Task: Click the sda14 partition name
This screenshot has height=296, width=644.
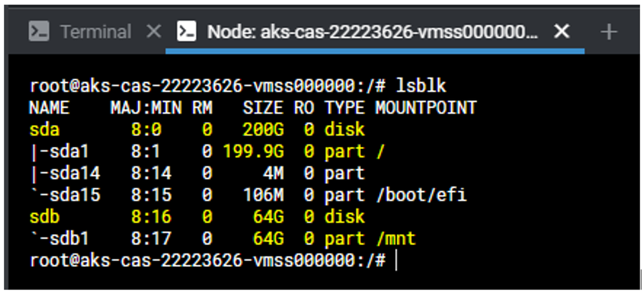Action: pyautogui.click(x=64, y=173)
